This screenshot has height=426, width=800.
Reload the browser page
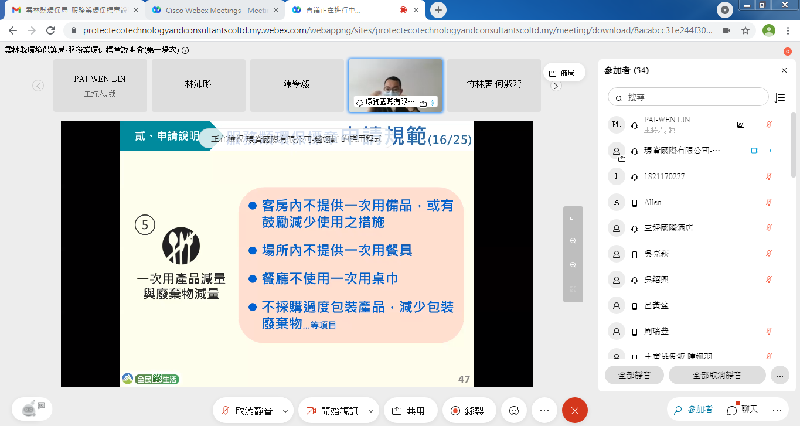(50, 31)
